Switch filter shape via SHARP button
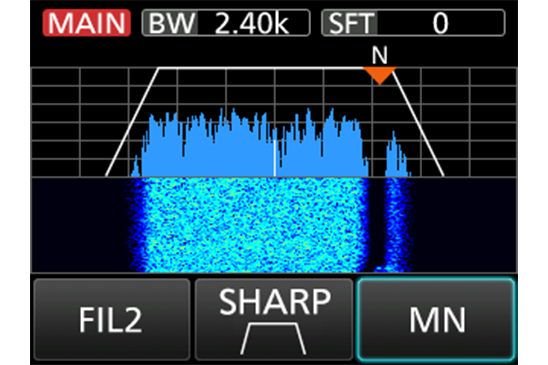 (x=274, y=319)
